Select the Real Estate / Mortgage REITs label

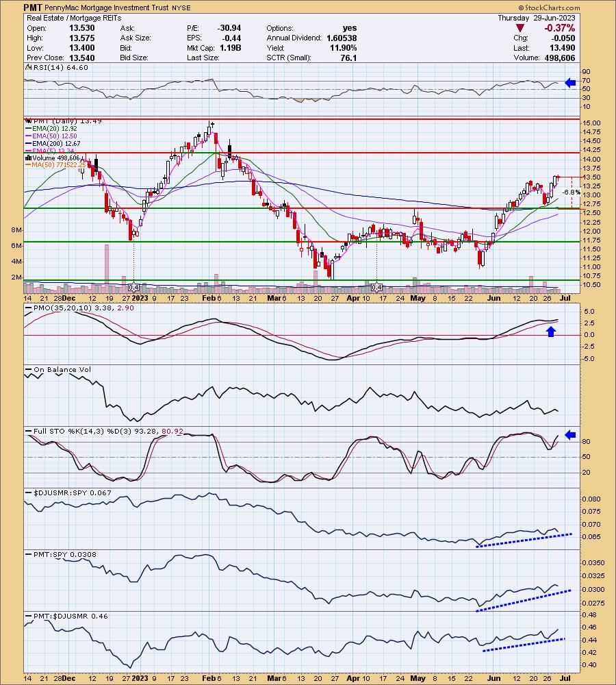tap(74, 18)
